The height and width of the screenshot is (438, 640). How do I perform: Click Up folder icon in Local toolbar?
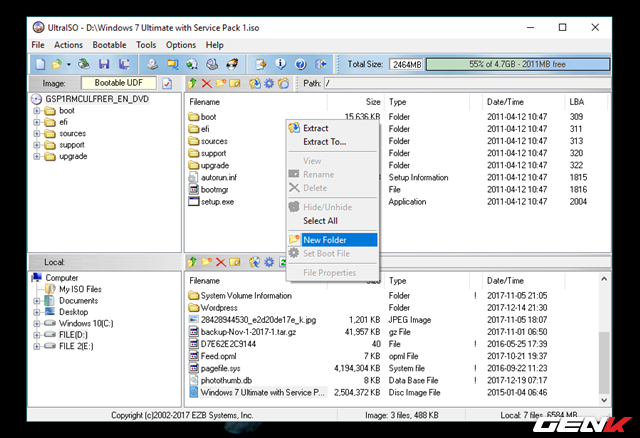point(192,262)
